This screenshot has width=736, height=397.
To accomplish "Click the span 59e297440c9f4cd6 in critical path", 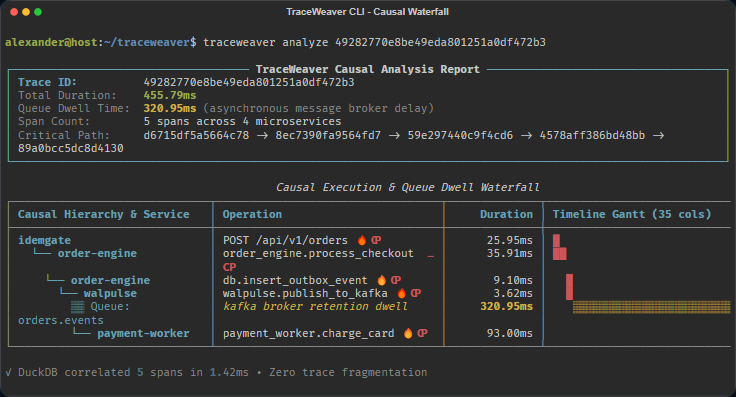I will [460, 135].
